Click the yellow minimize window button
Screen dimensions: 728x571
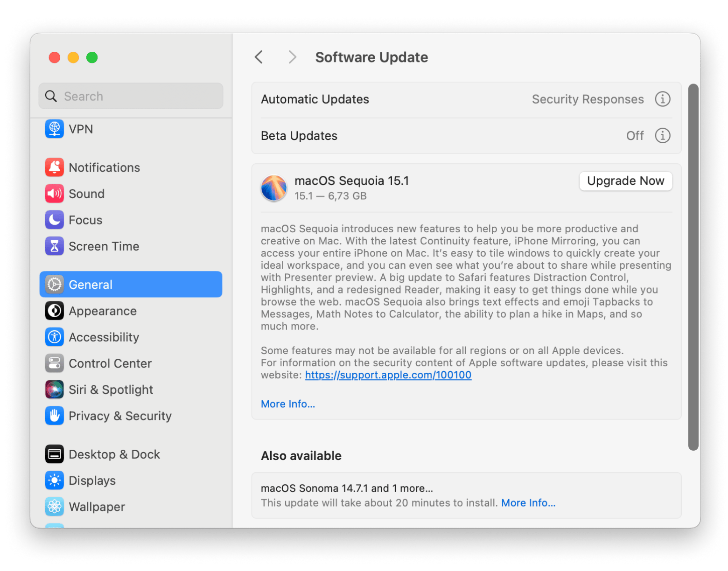tap(73, 57)
